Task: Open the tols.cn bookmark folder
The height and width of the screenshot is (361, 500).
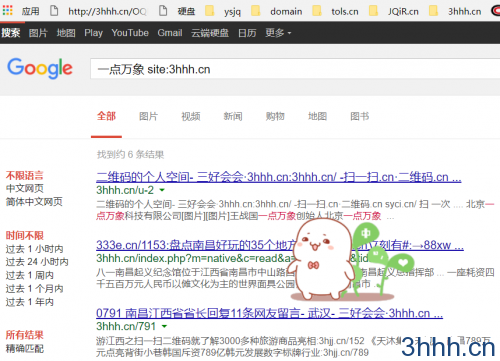Action: pos(335,11)
